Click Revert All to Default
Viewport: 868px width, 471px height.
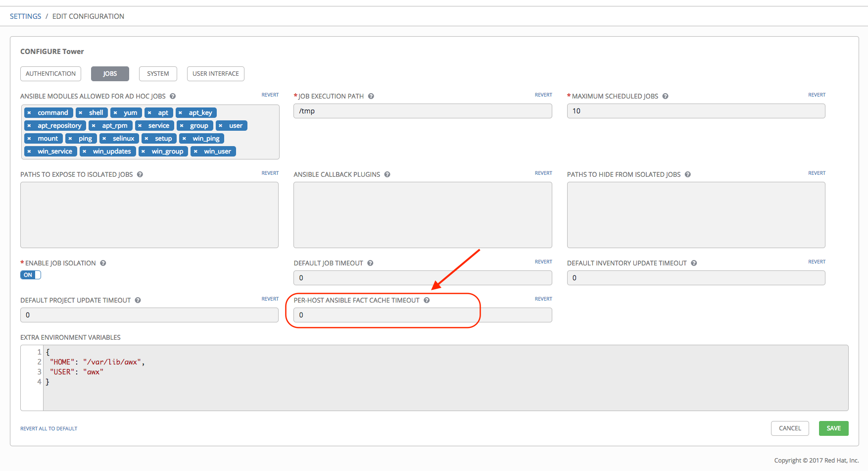coord(49,428)
